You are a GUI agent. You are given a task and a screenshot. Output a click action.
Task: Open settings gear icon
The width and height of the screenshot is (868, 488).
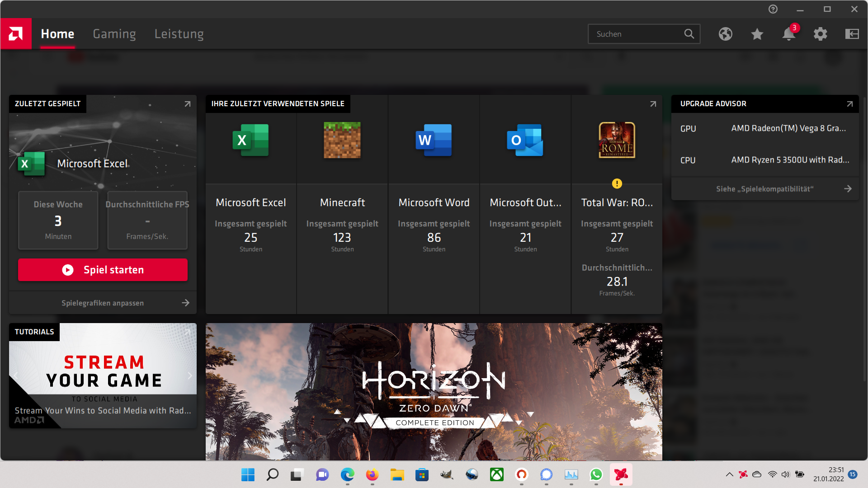pos(821,34)
